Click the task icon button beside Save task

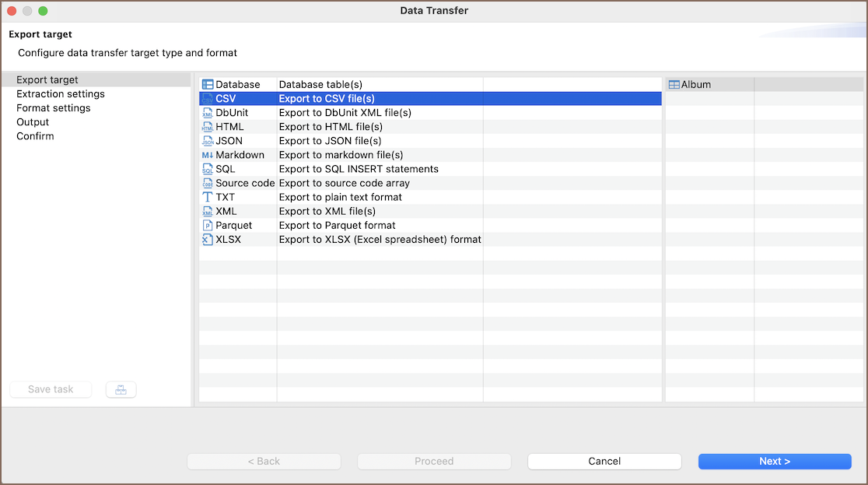(121, 389)
